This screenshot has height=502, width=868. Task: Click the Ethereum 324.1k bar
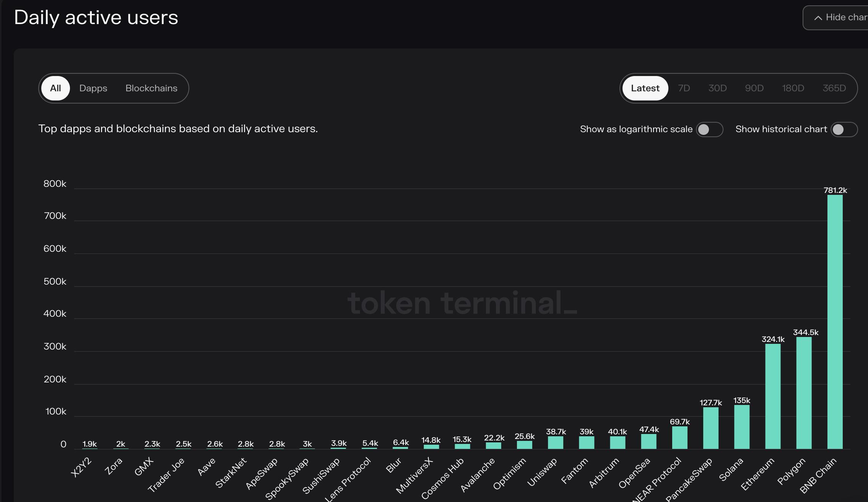[773, 396]
